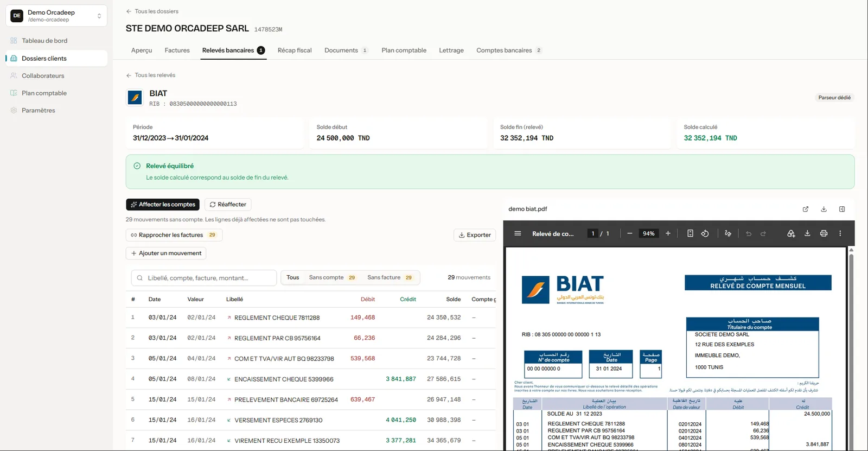Download the demo biat.pdf file
The width and height of the screenshot is (868, 451).
click(x=824, y=209)
